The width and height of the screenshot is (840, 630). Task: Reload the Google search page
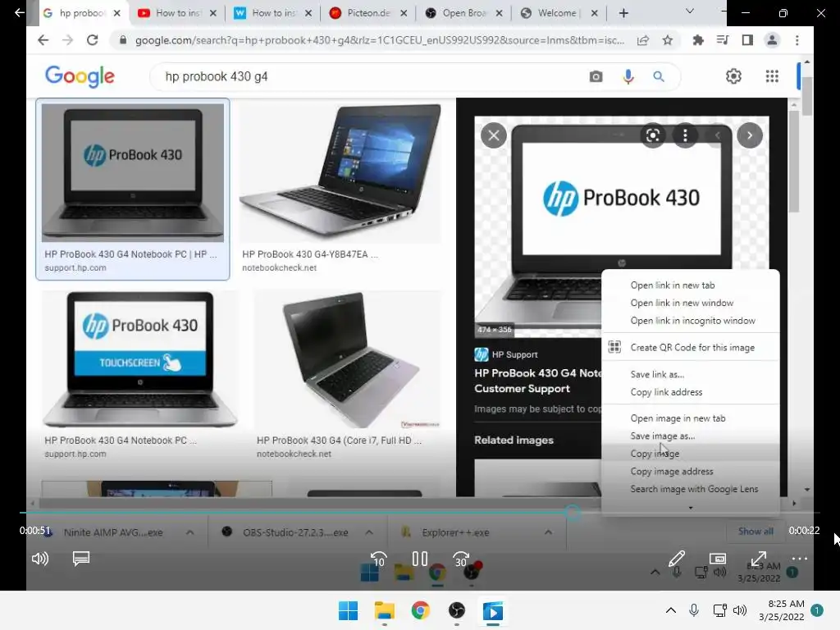click(92, 40)
